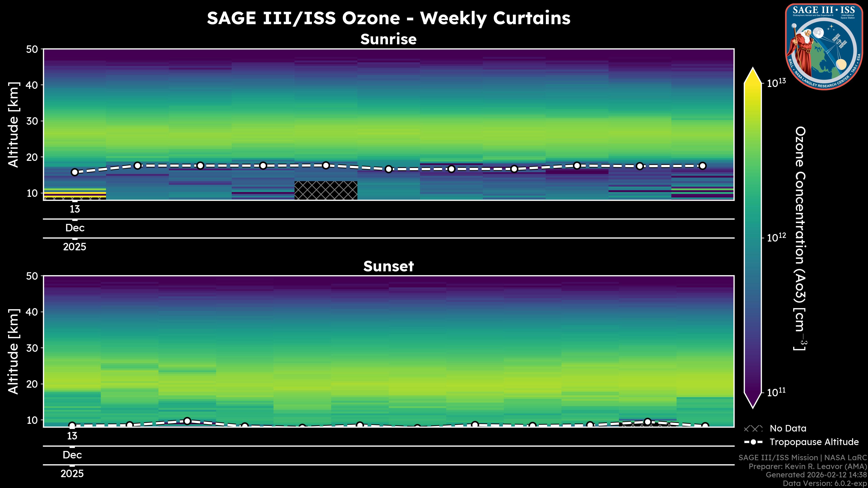This screenshot has height=488, width=868.
Task: Click the No Data legend label
Action: point(788,429)
